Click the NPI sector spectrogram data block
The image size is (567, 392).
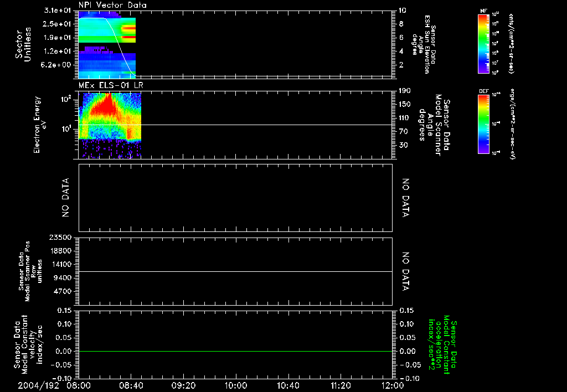tap(107, 45)
